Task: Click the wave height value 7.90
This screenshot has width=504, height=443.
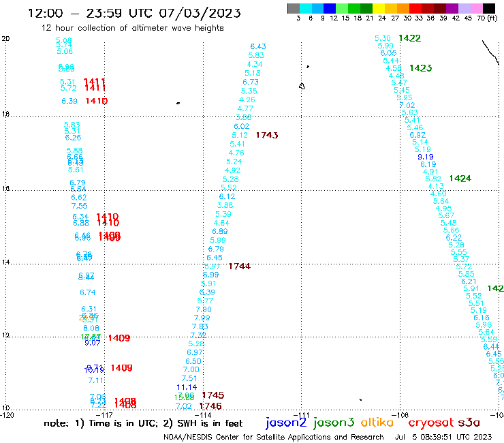Action: pyautogui.click(x=204, y=309)
